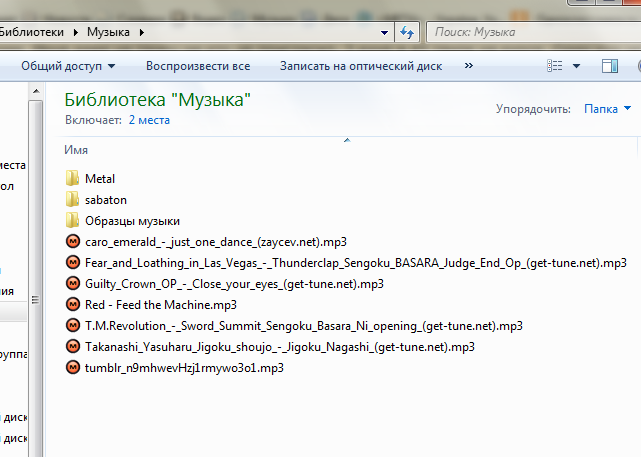The width and height of the screenshot is (641, 457).
Task: Click the navigation pane scroll up arrow
Action: tap(36, 91)
